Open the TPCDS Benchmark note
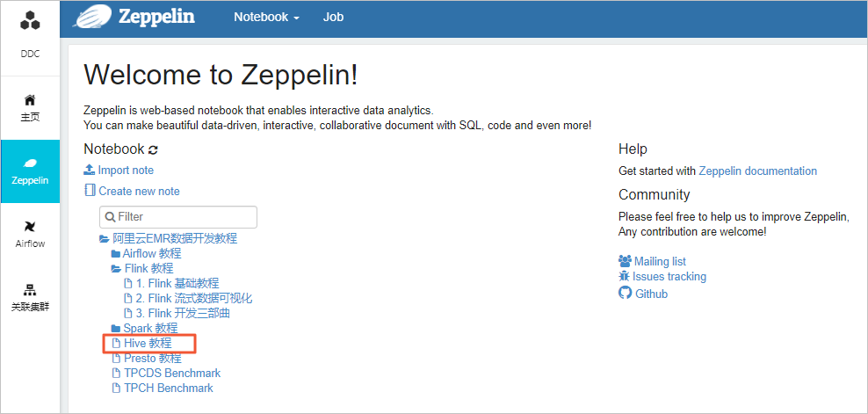 [172, 373]
